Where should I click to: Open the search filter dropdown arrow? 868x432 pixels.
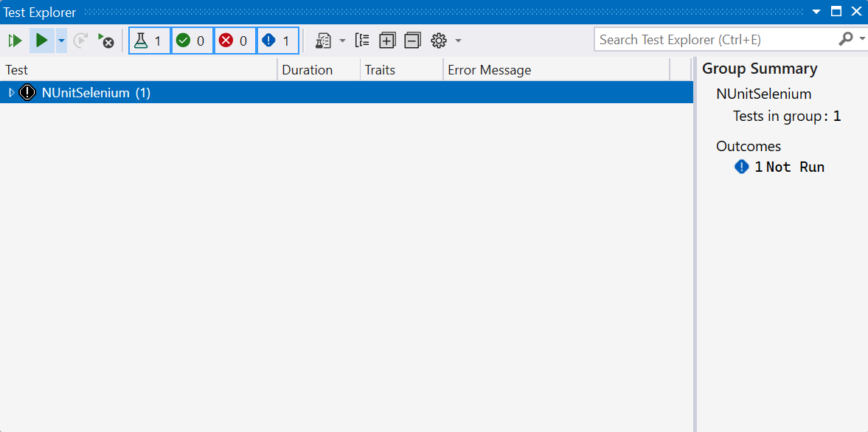(x=863, y=39)
